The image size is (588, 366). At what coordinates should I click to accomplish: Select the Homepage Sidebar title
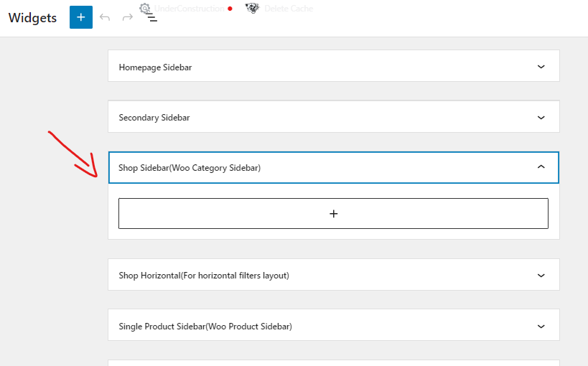155,67
